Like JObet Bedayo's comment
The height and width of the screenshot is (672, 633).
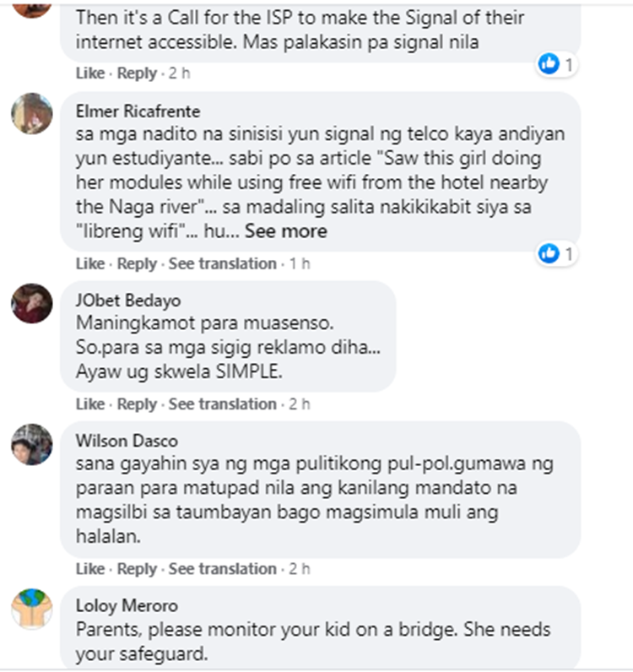point(90,404)
